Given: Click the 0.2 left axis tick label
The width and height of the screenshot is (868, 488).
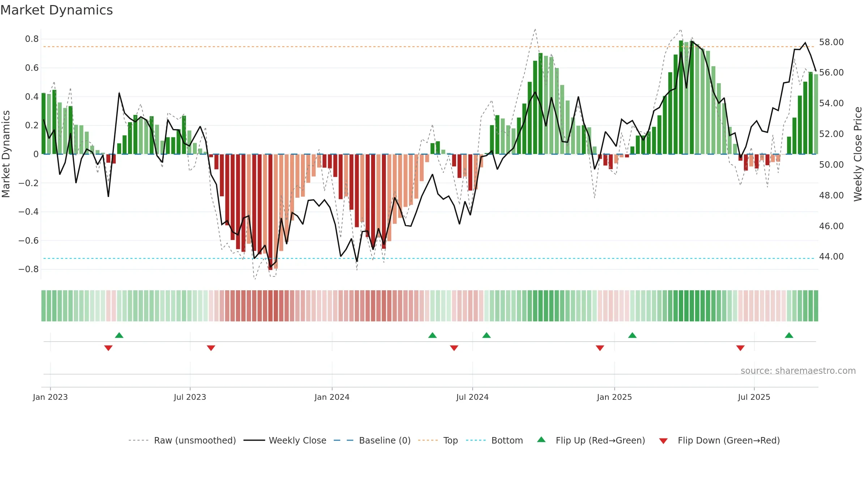Looking at the screenshot, I should 32,125.
